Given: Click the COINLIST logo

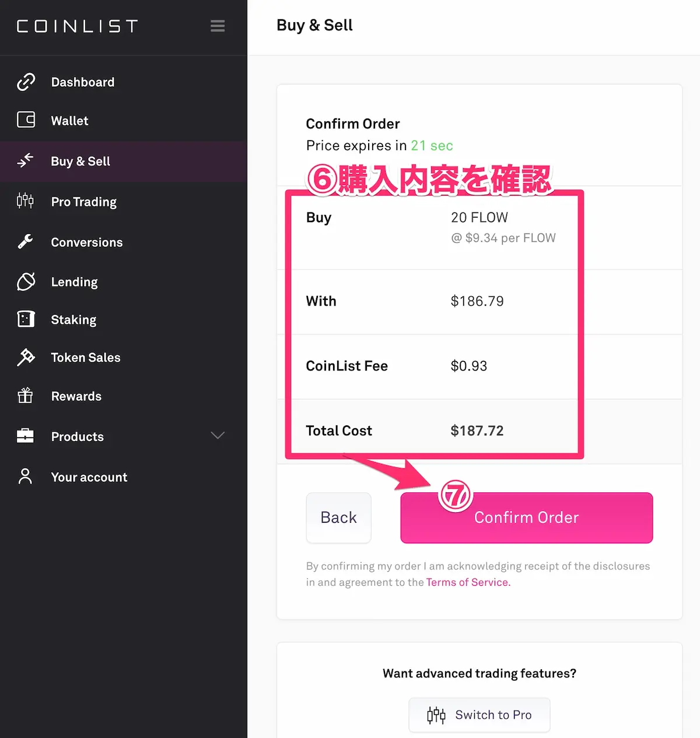Looking at the screenshot, I should pyautogui.click(x=78, y=26).
